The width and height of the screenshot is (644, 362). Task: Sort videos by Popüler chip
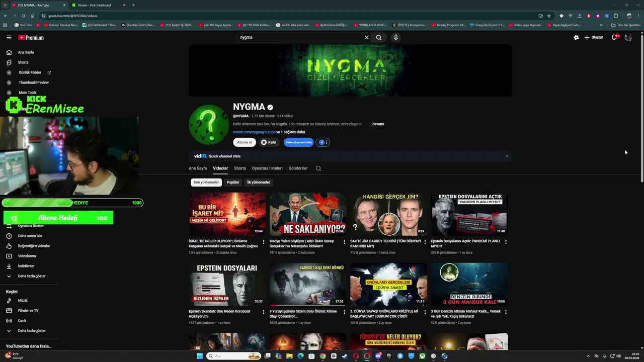click(233, 183)
